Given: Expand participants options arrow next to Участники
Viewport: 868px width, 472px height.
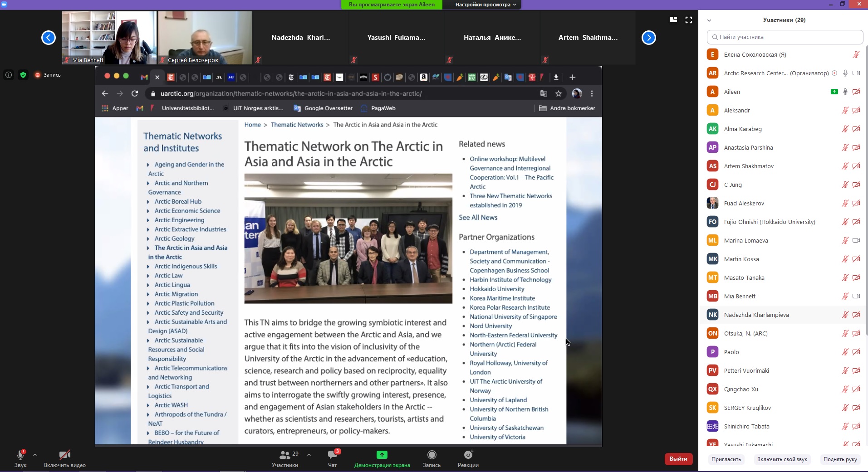Looking at the screenshot, I should point(309,454).
